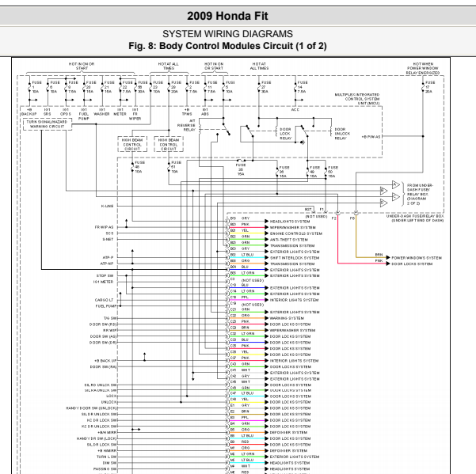476x474 pixels.
Task: Click 'INTERIOR LIGHTS SYSTEM' on the C18 PPL wire
Action: pos(294,300)
